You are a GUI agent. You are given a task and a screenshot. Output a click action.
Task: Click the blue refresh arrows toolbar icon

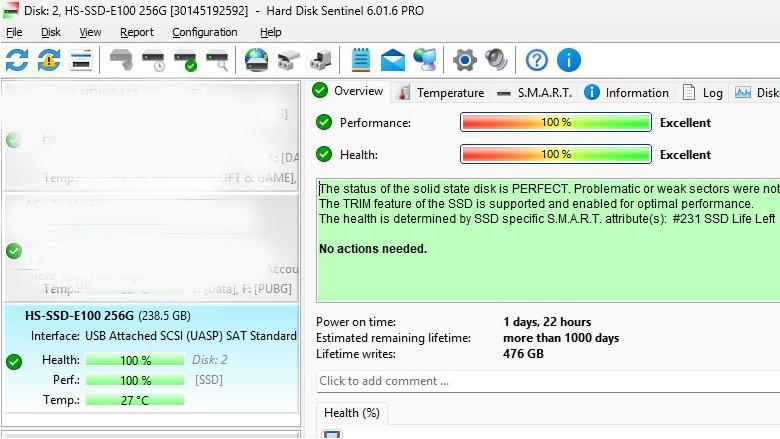point(17,60)
